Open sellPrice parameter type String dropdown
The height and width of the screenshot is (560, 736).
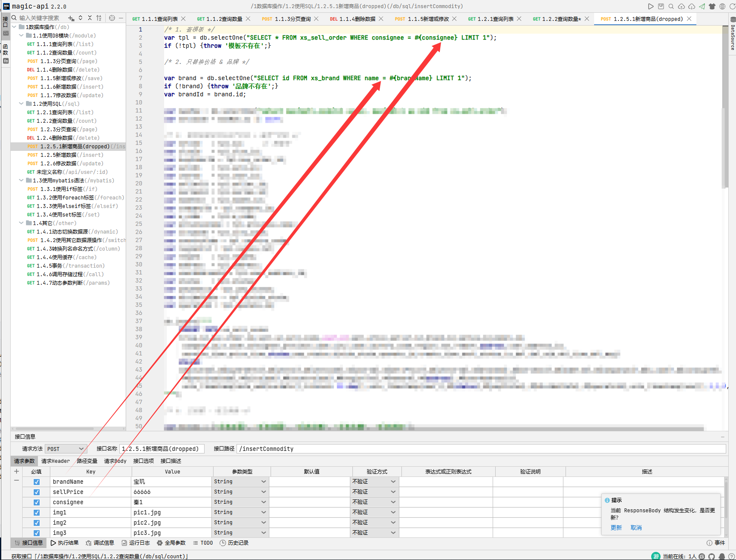tap(240, 492)
